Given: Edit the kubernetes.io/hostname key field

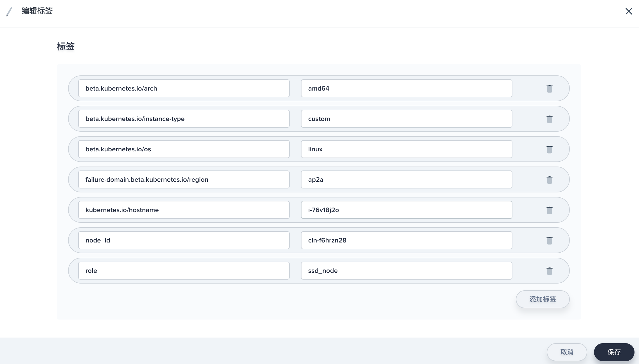Looking at the screenshot, I should (184, 210).
